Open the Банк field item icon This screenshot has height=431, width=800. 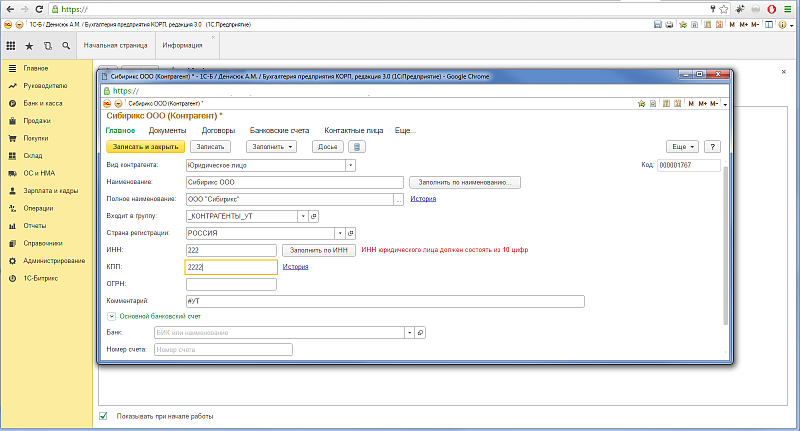[x=420, y=333]
